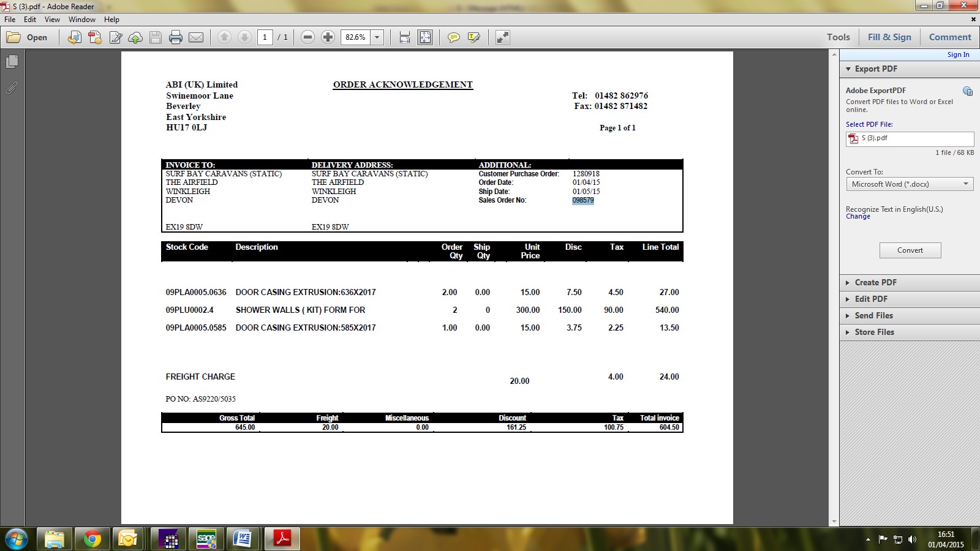Expand the Send Files section

point(910,315)
